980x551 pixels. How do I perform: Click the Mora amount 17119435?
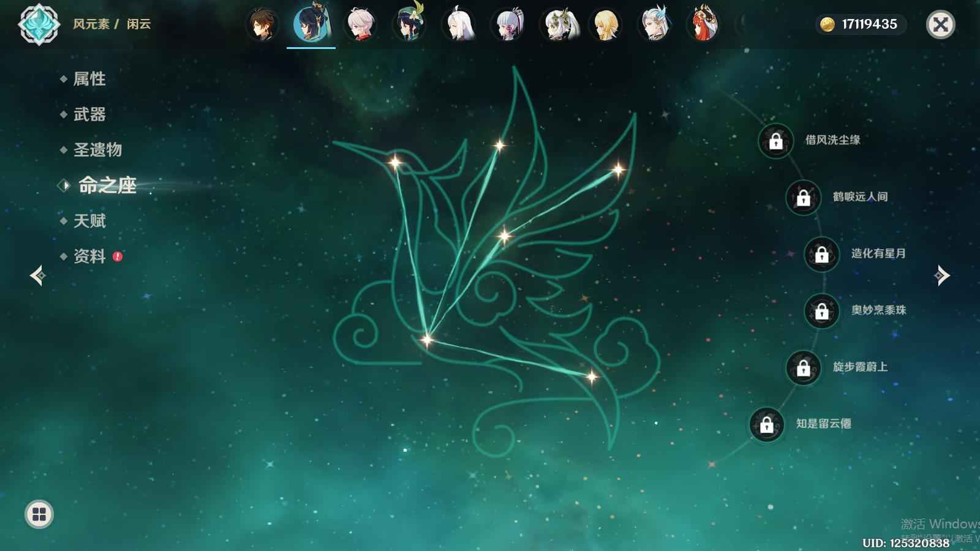click(869, 24)
